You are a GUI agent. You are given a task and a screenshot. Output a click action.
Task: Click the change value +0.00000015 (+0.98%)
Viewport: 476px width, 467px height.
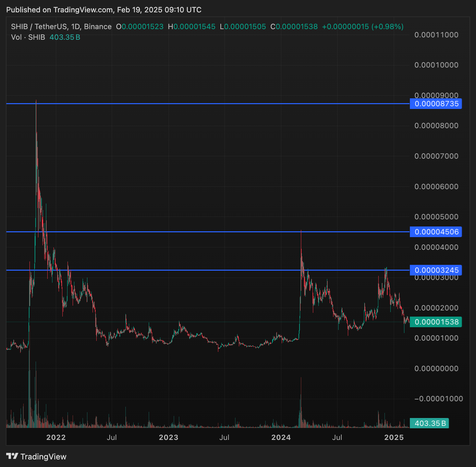[x=363, y=26]
